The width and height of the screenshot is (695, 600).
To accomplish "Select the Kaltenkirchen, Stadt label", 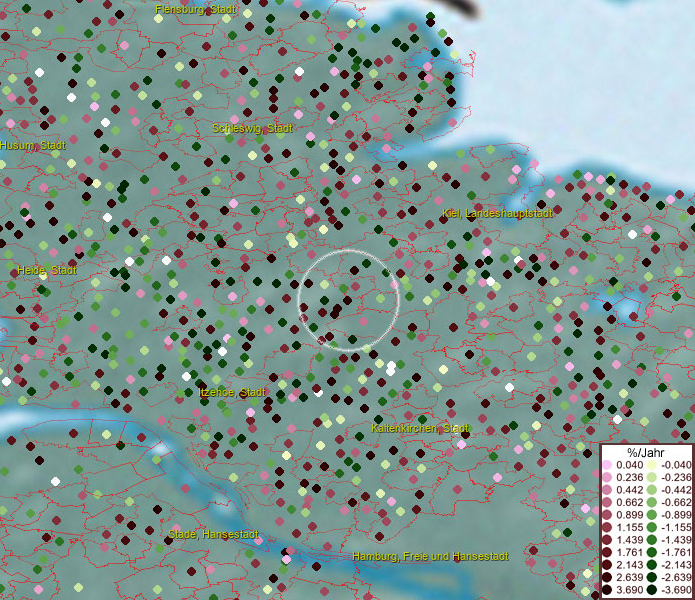I will click(x=420, y=429).
